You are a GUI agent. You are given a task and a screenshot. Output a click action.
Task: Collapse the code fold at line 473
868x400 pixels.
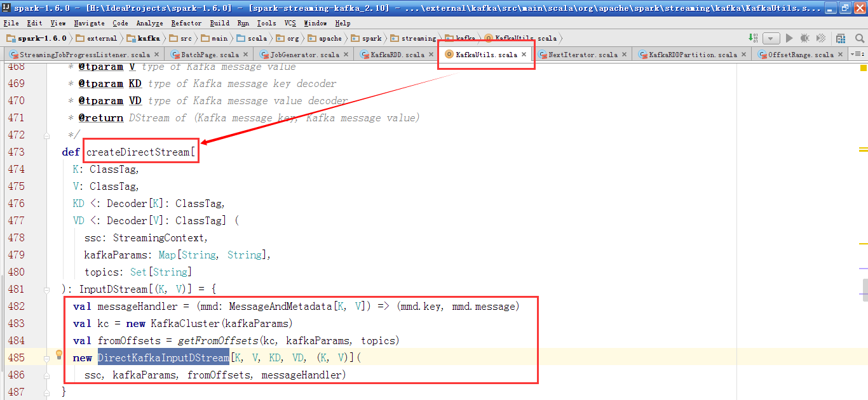click(x=47, y=152)
